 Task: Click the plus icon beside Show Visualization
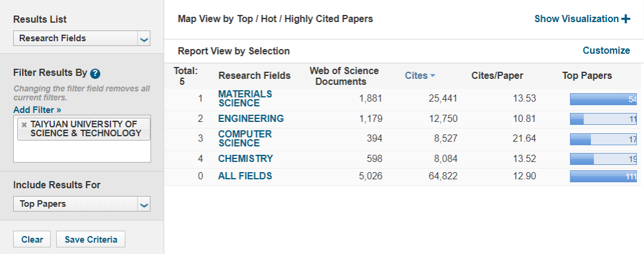(625, 19)
